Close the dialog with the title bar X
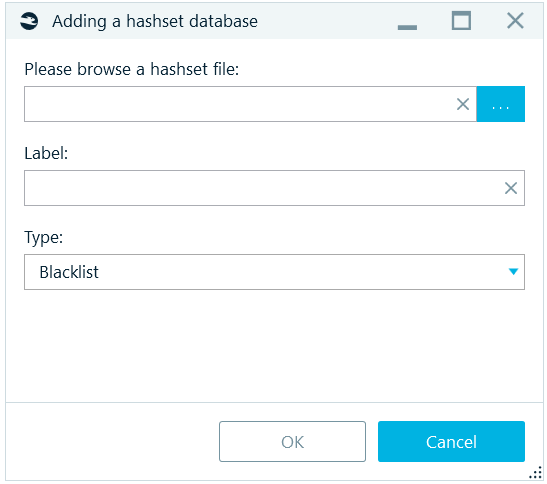 (515, 21)
